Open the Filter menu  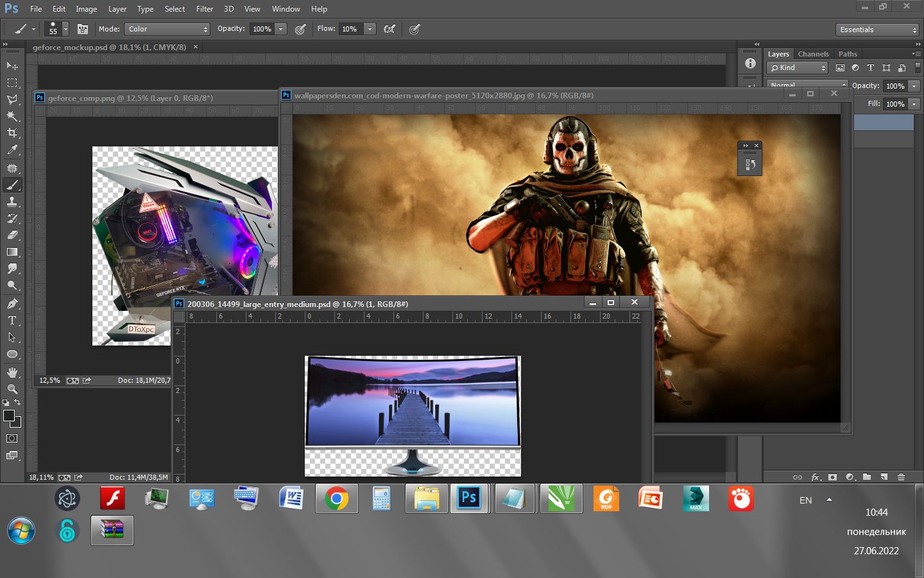point(205,9)
